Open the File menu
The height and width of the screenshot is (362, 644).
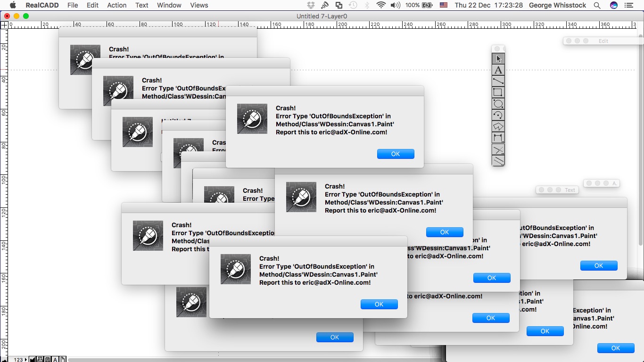pos(73,5)
